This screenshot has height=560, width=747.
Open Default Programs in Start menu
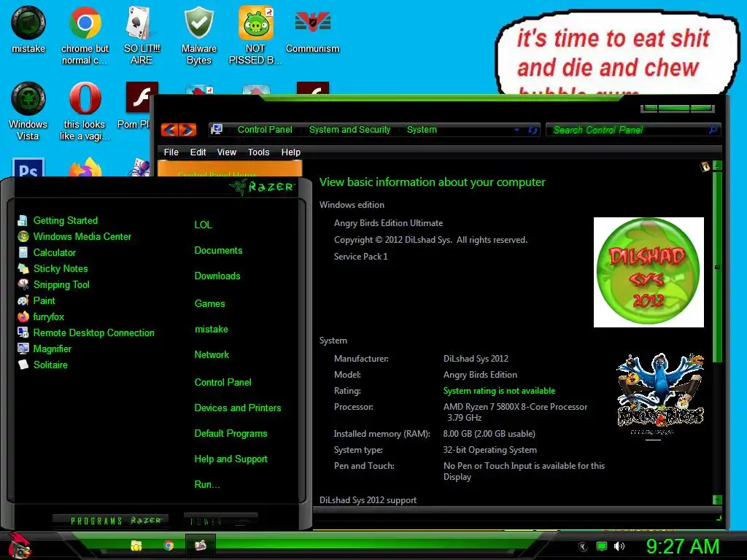click(231, 434)
